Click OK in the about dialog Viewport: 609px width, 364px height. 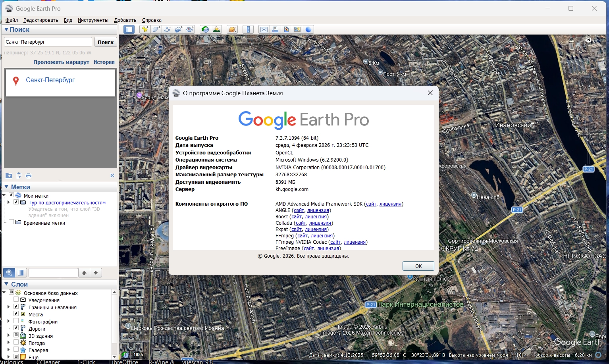click(x=418, y=266)
